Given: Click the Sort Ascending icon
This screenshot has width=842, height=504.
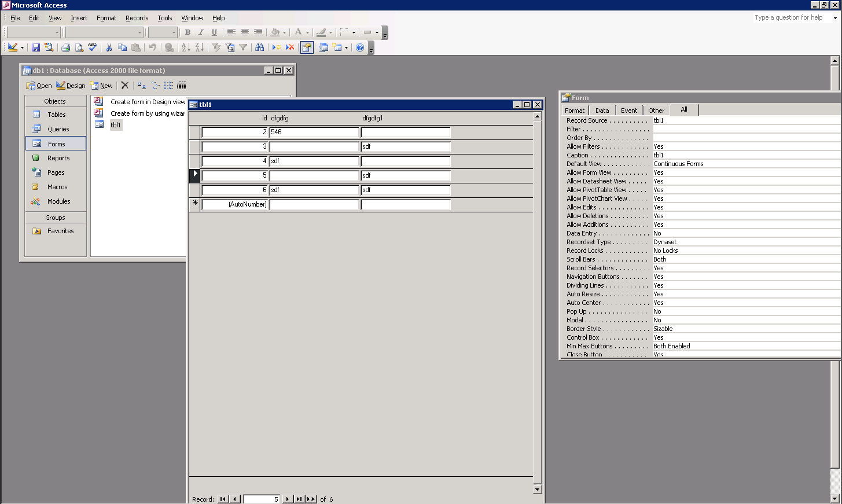Looking at the screenshot, I should (186, 47).
